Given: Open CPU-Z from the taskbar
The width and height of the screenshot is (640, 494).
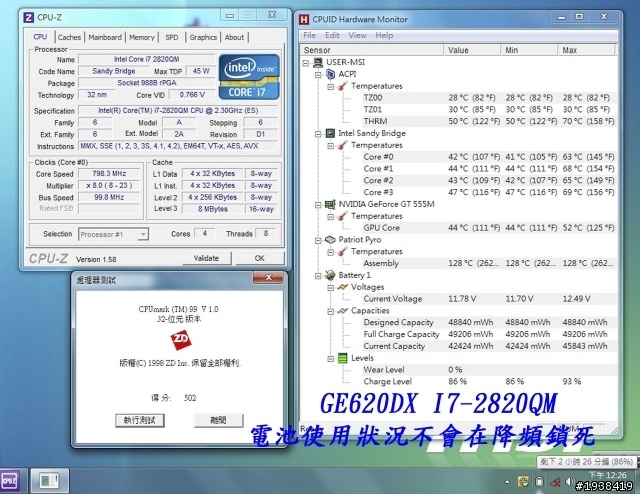Looking at the screenshot, I should 10,481.
